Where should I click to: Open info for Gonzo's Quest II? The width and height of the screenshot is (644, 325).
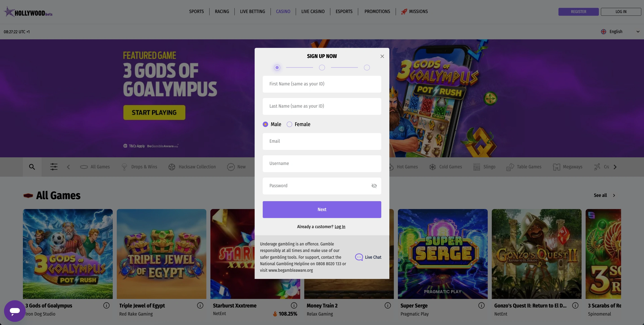point(575,305)
